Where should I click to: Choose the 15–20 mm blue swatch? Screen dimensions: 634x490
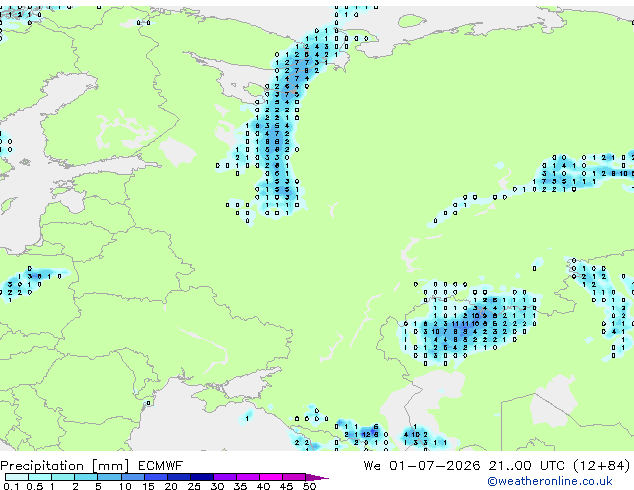pyautogui.click(x=155, y=477)
